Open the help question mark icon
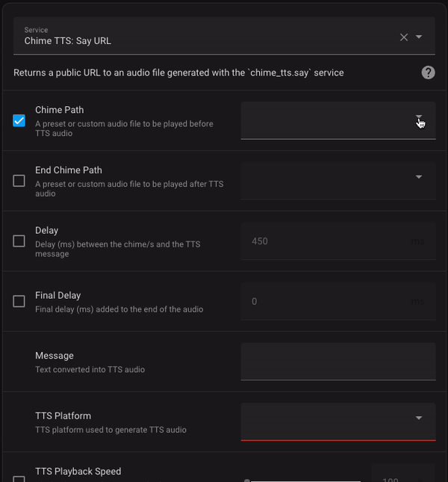448x482 pixels. point(428,72)
